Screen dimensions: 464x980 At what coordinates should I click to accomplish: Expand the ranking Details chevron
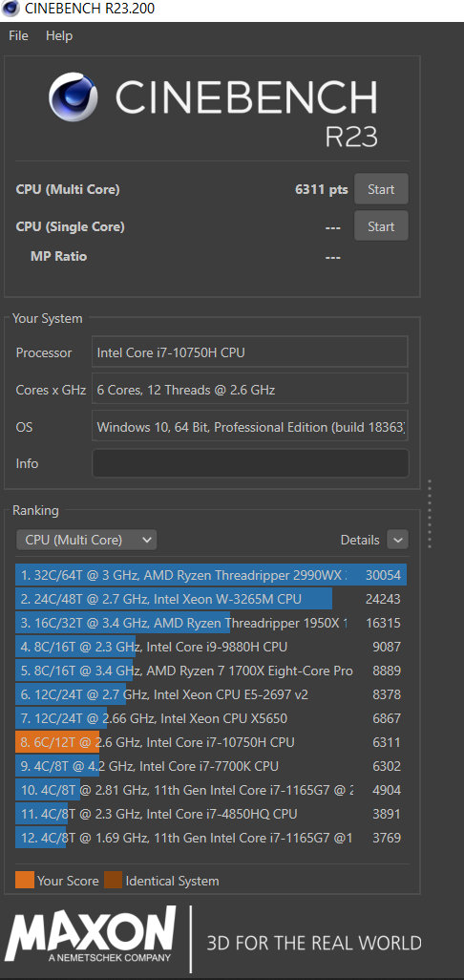click(x=397, y=540)
